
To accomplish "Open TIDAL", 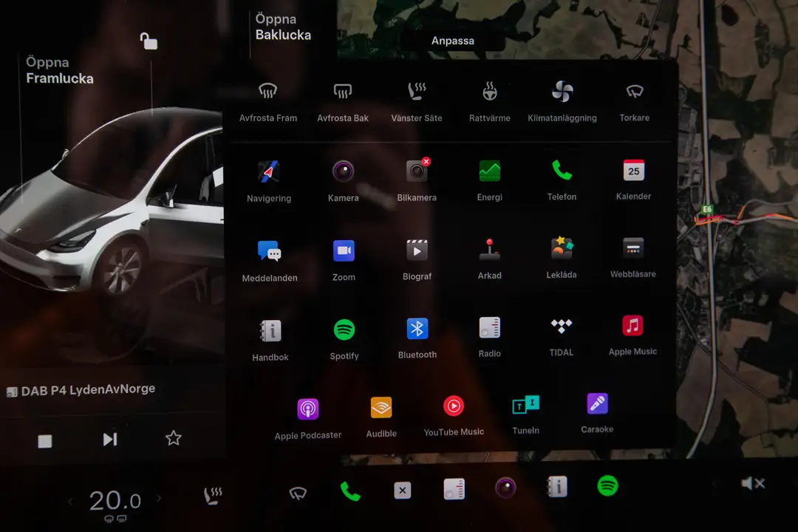I will [561, 332].
